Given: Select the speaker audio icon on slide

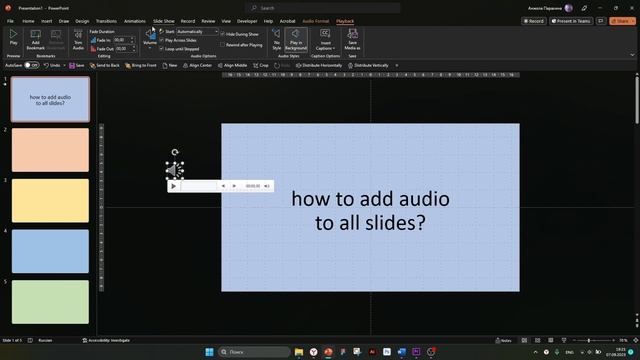Looking at the screenshot, I should 175,170.
